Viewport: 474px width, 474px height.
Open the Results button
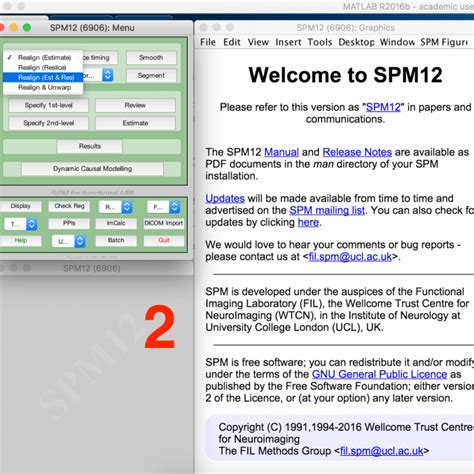click(90, 146)
